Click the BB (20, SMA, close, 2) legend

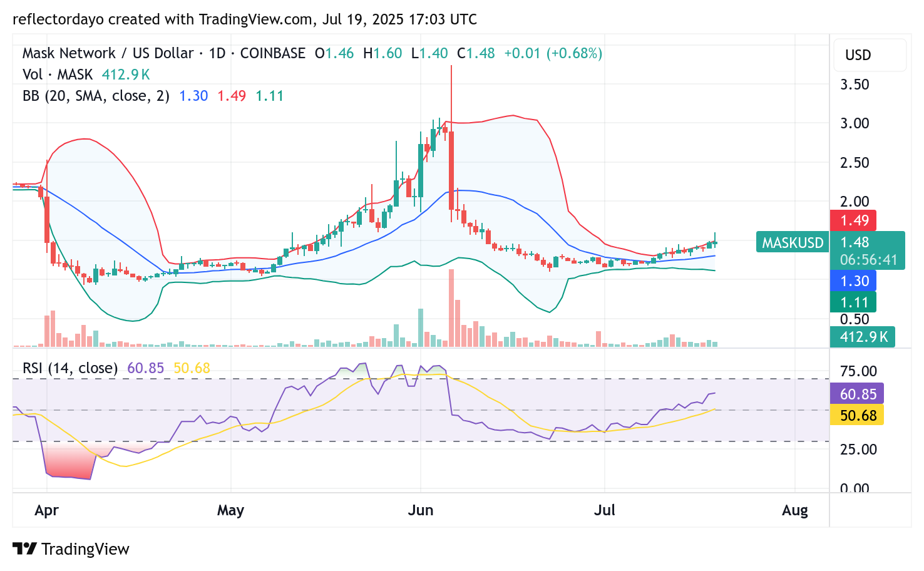click(96, 96)
